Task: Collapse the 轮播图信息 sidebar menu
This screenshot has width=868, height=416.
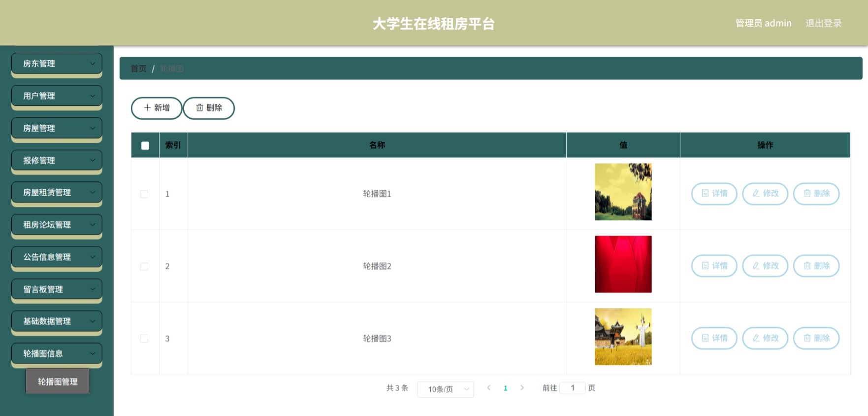Action: pyautogui.click(x=57, y=353)
